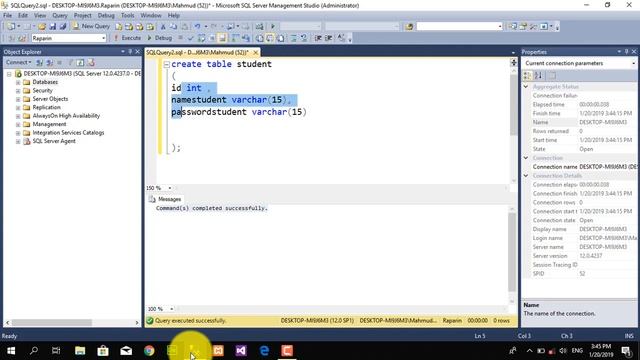Open Chrome from the taskbar

[x=149, y=351]
